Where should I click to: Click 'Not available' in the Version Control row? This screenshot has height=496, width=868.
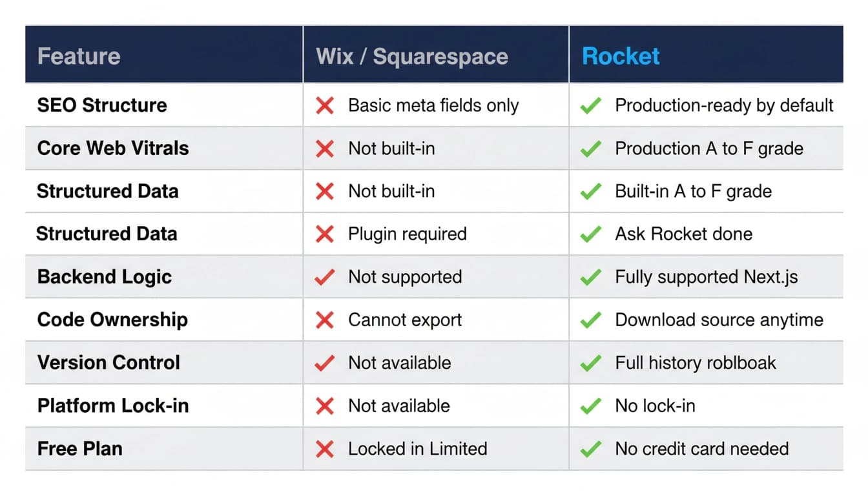399,363
